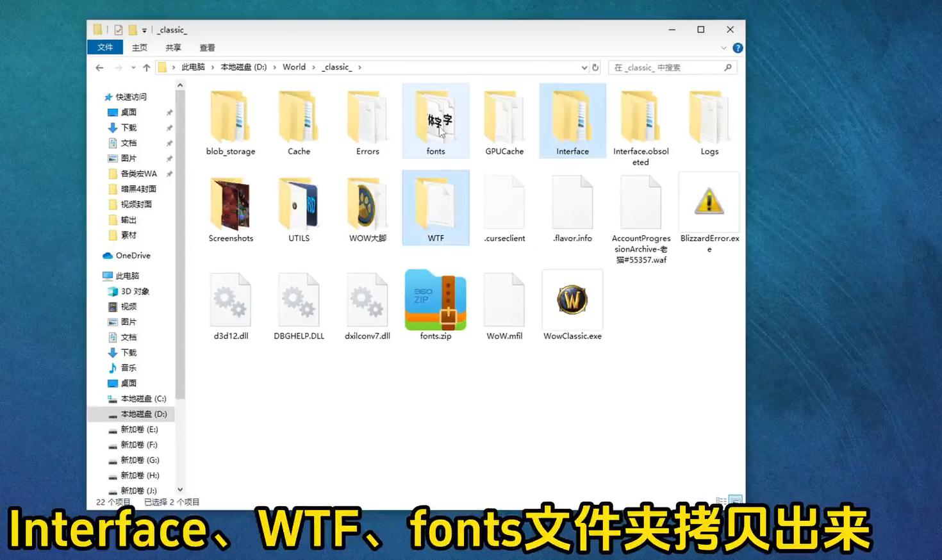Expand the address bar history dropdown

click(x=584, y=67)
